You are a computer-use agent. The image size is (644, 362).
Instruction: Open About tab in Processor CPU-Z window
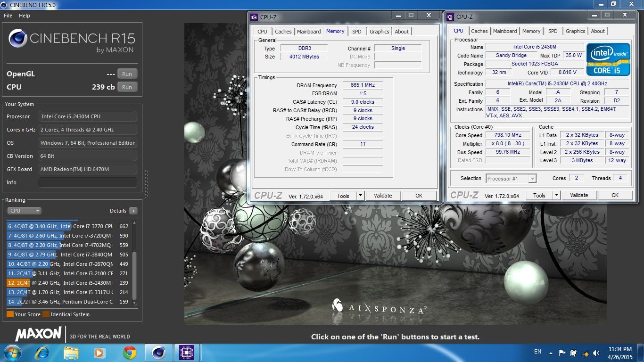(598, 31)
